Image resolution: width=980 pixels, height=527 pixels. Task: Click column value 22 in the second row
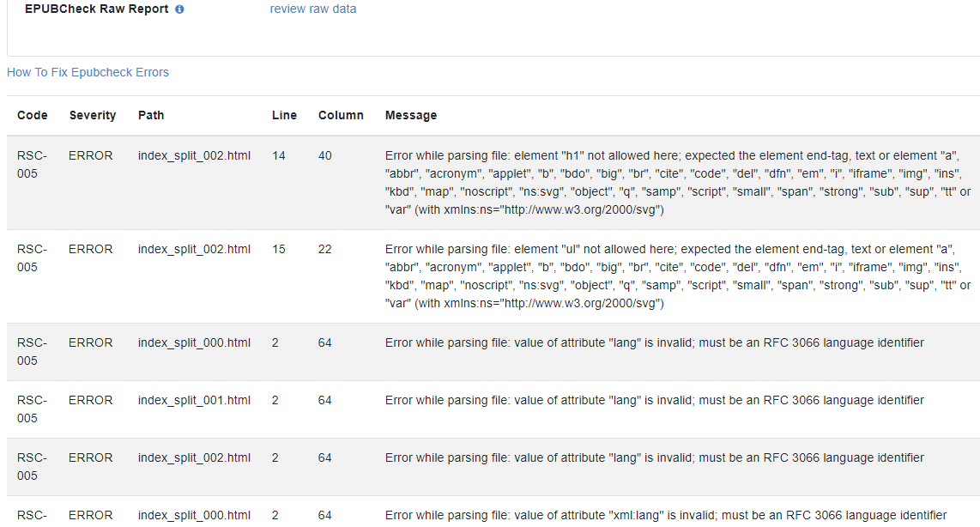324,249
